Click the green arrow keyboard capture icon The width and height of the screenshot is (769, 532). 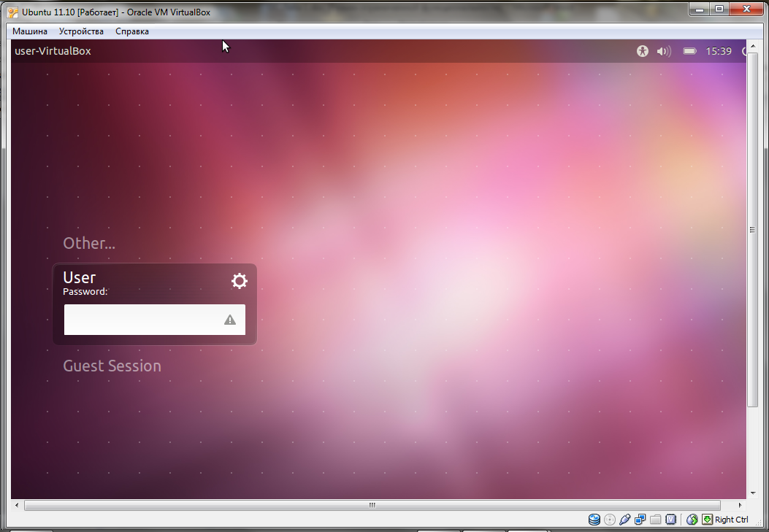click(x=707, y=520)
